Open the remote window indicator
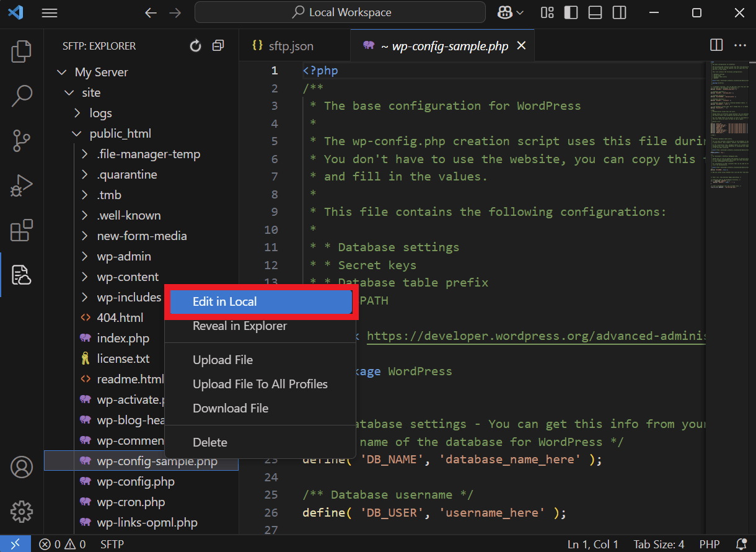The image size is (756, 552). click(15, 544)
